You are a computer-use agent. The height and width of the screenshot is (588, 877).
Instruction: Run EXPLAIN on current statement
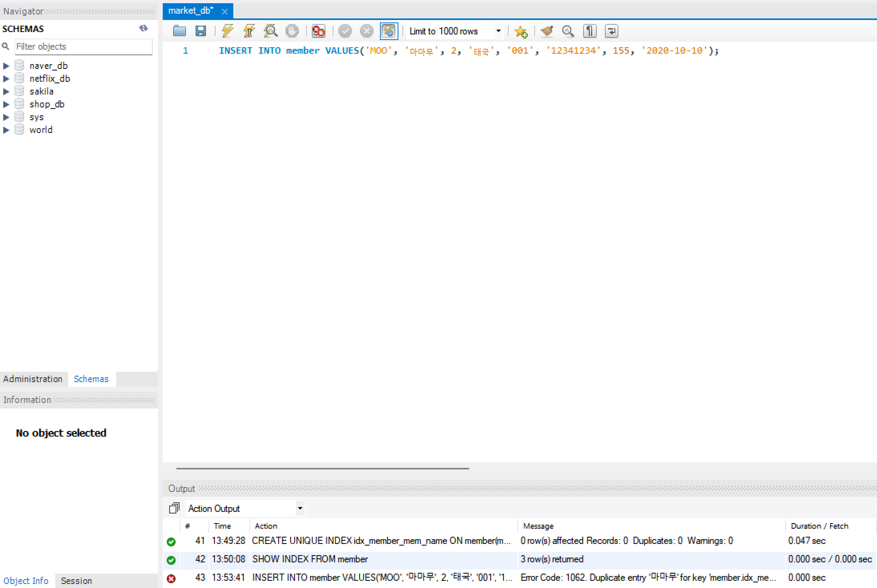click(271, 31)
